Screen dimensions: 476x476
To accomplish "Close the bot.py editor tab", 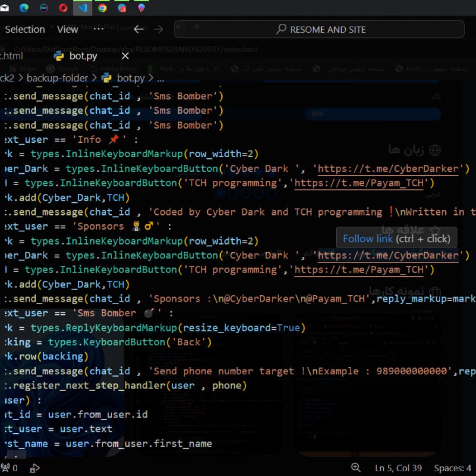I will click(125, 56).
